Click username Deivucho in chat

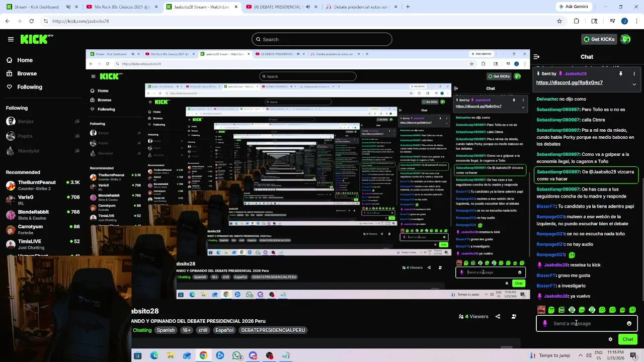click(x=547, y=99)
